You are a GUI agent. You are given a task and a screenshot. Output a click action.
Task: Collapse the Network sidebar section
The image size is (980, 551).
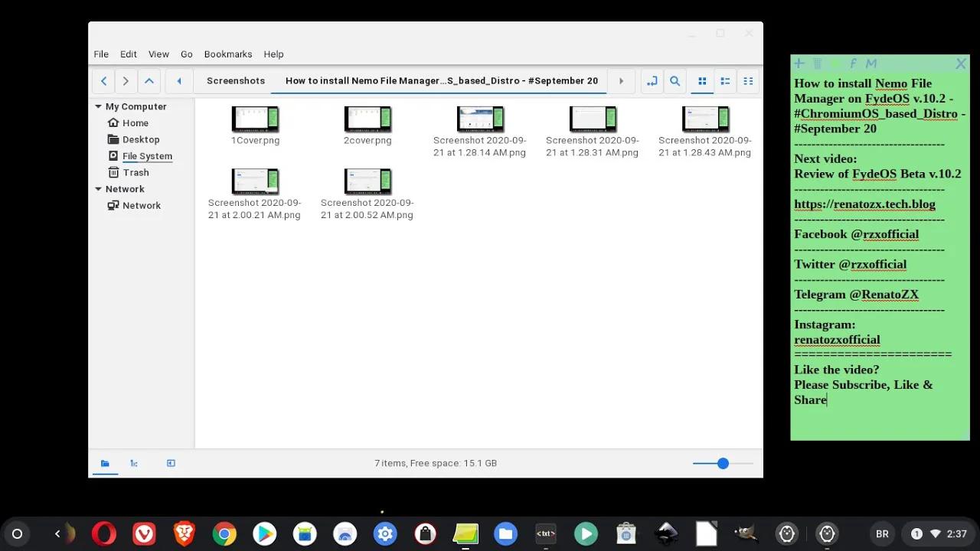coord(98,189)
